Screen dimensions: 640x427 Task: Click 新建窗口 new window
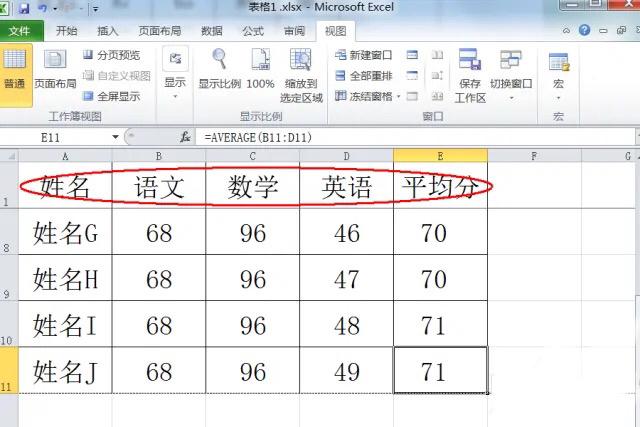click(x=364, y=55)
